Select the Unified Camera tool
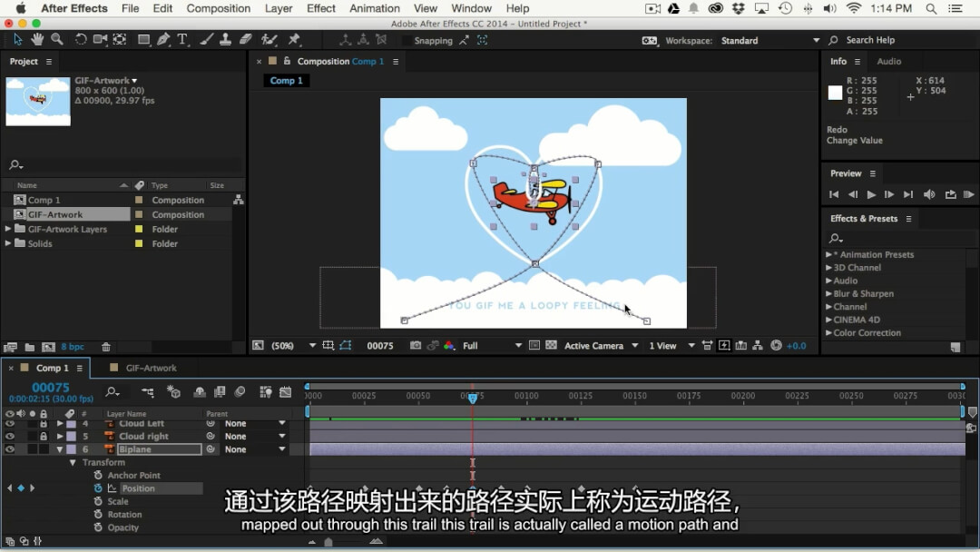The width and height of the screenshot is (980, 552). [100, 40]
